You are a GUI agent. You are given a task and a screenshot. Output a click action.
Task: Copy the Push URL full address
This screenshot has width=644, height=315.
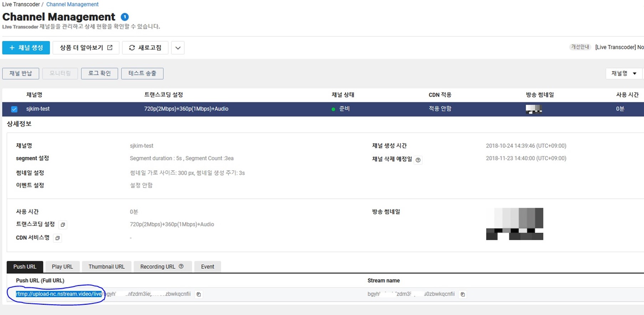tap(199, 294)
